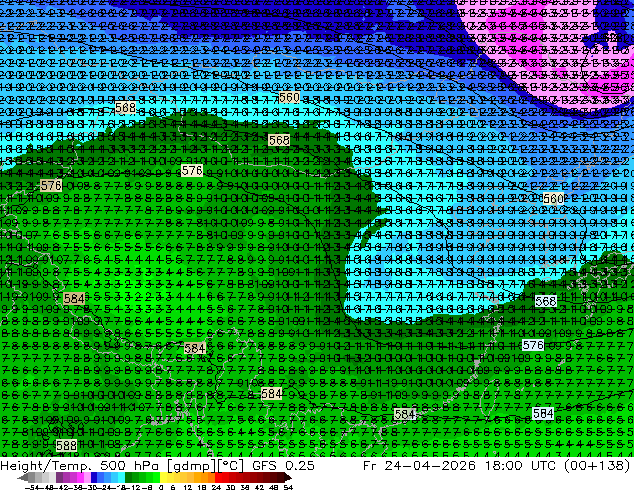Click the 'Height/Temp.' caption text
Viewport: 634px width, 490px height.
46,466
